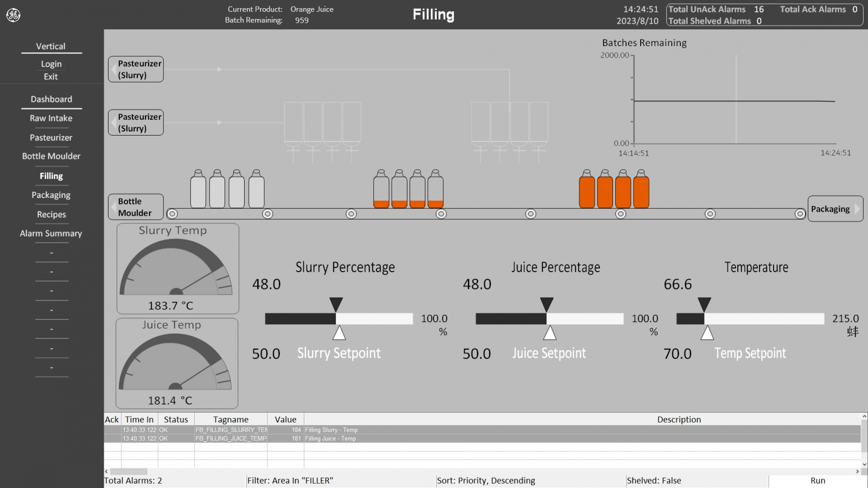The height and width of the screenshot is (488, 868).
Task: Open the Recipes menu item
Action: coord(51,215)
